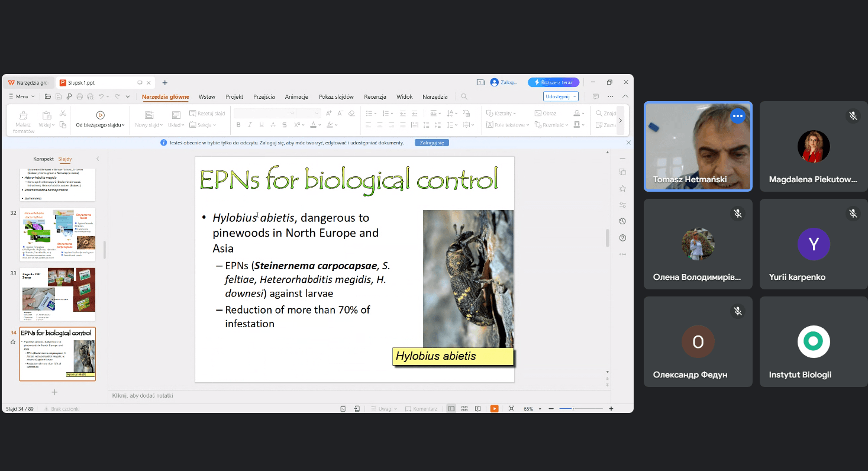Toggle Underline formatting
Viewport: 868px width, 471px height.
click(262, 125)
